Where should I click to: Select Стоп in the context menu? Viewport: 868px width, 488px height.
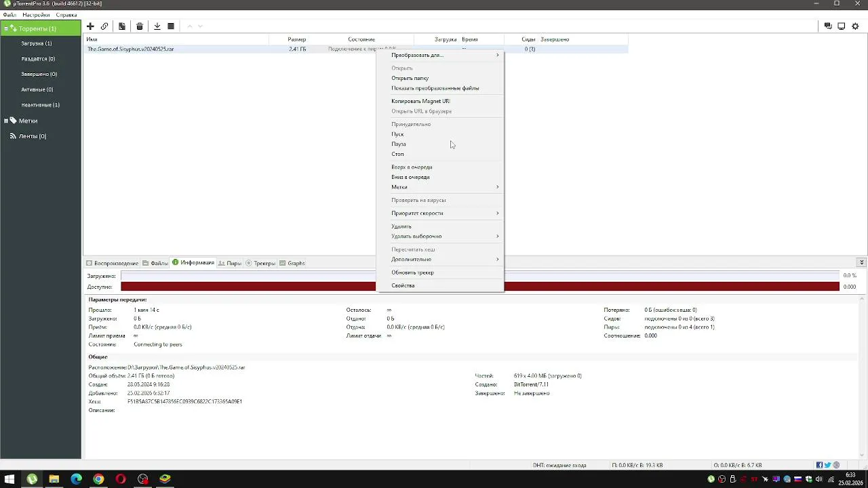point(441,154)
